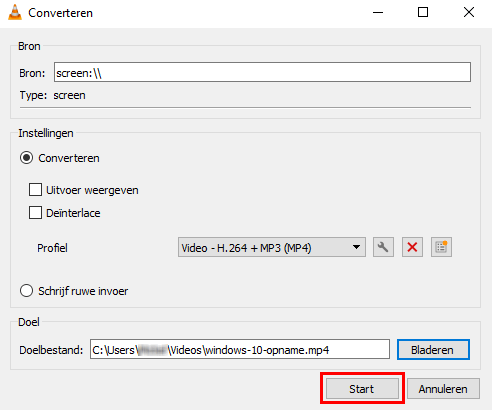The image size is (492, 410).
Task: Click the Converteren window title text
Action: click(60, 13)
